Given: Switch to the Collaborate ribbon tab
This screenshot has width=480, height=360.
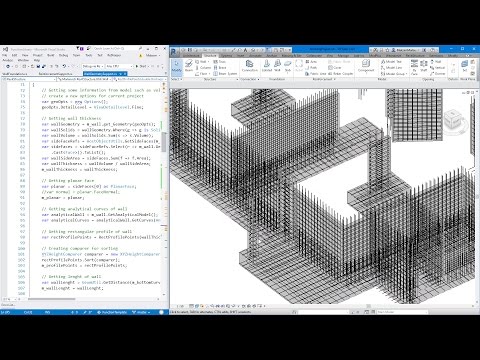Looking at the screenshot, I should pyautogui.click(x=314, y=56).
